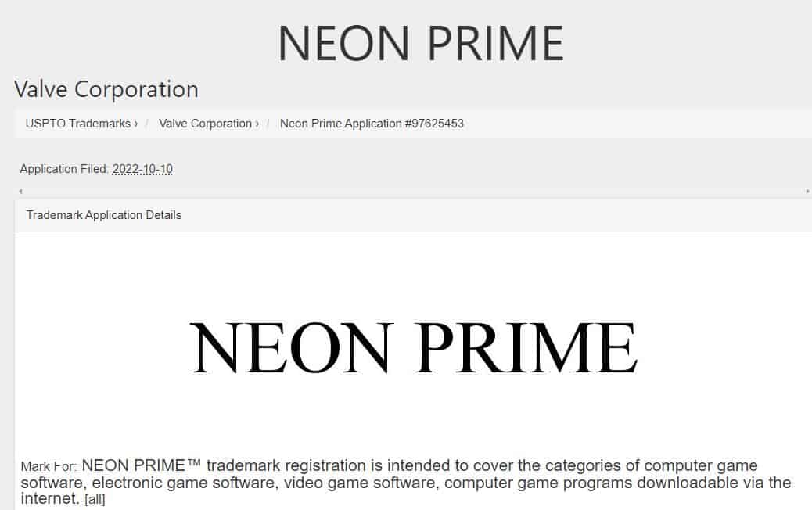Click the chevron after USPTO Trademarks
Image resolution: width=812 pixels, height=510 pixels.
pos(135,124)
